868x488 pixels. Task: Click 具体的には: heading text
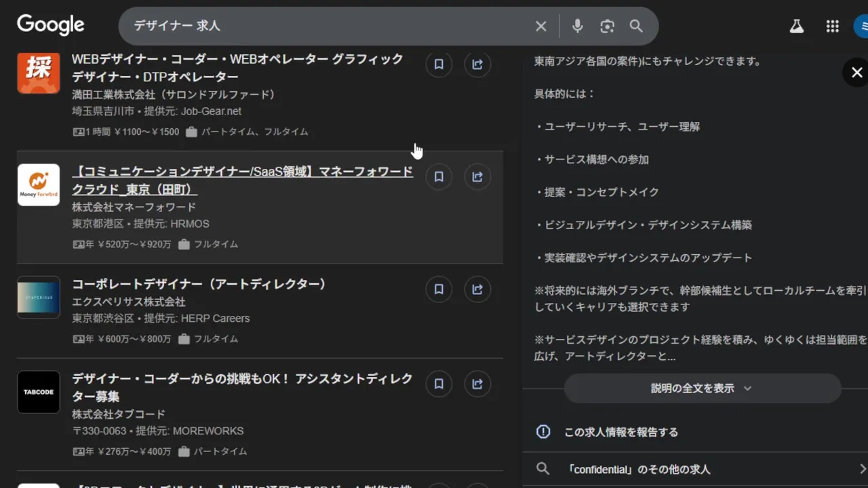tap(564, 94)
